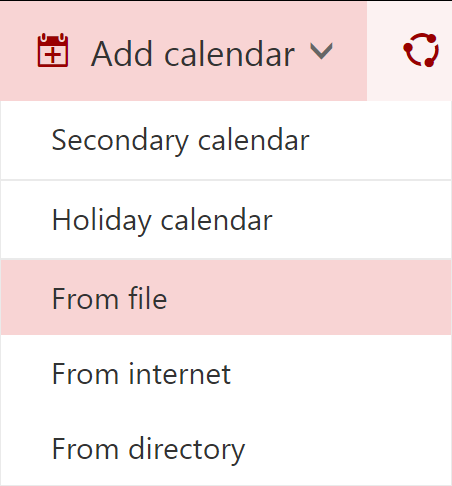Collapse the Add calendar chevron arrow

tap(321, 51)
